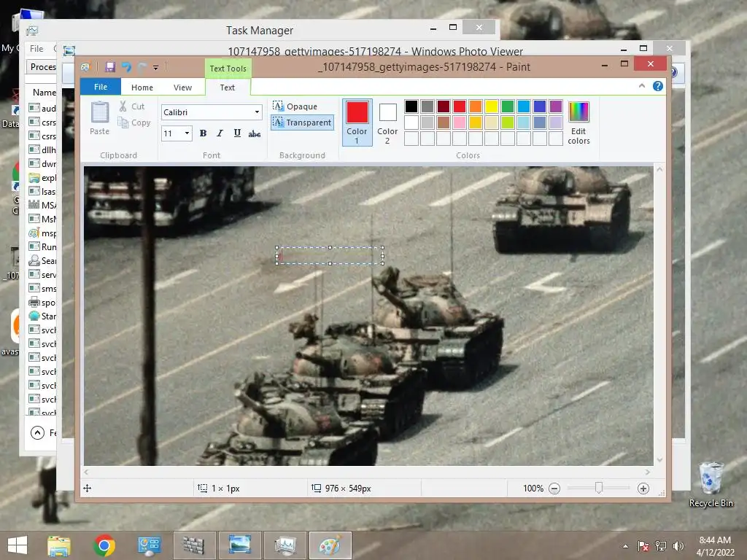
Task: Collapse the Paint ribbon with the chevron
Action: point(642,86)
